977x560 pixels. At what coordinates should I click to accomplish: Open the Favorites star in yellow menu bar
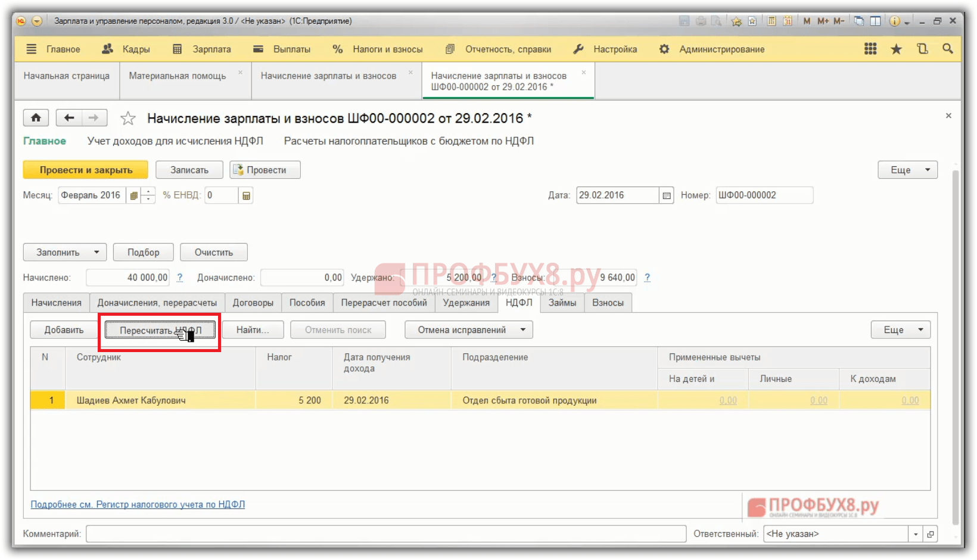click(896, 49)
